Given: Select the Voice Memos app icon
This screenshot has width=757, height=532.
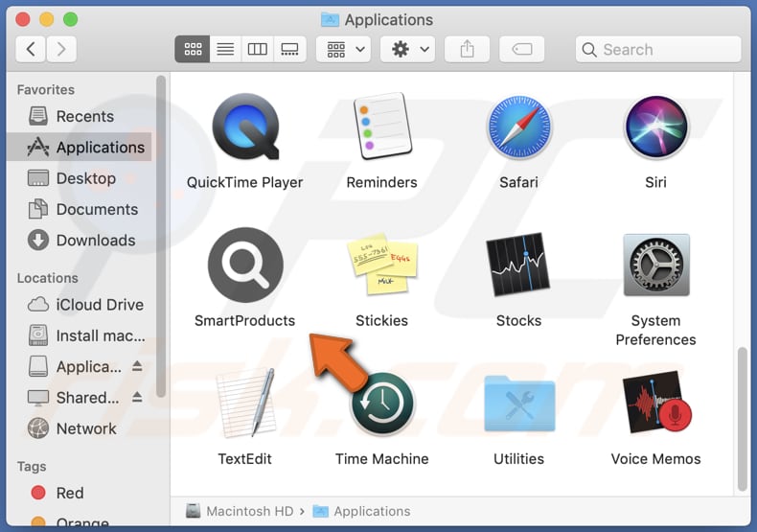Looking at the screenshot, I should (656, 403).
